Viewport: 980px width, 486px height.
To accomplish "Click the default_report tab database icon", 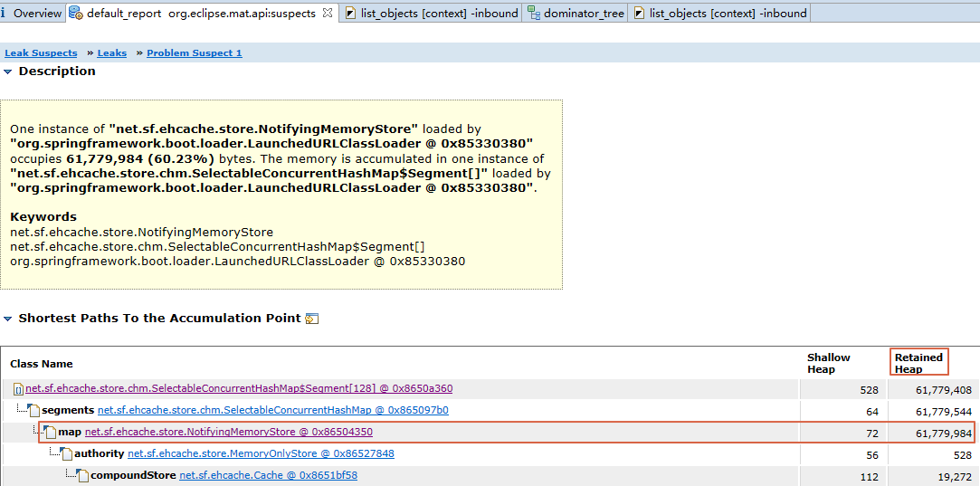I will (76, 13).
